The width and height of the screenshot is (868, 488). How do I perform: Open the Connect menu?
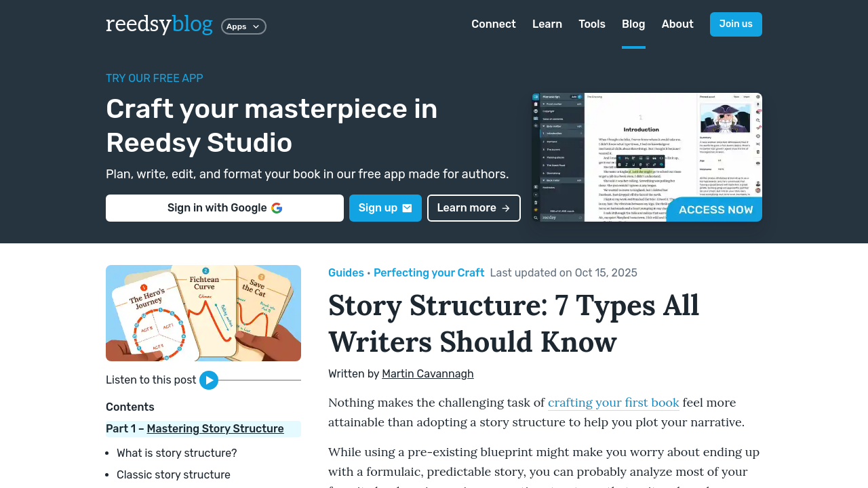click(494, 24)
